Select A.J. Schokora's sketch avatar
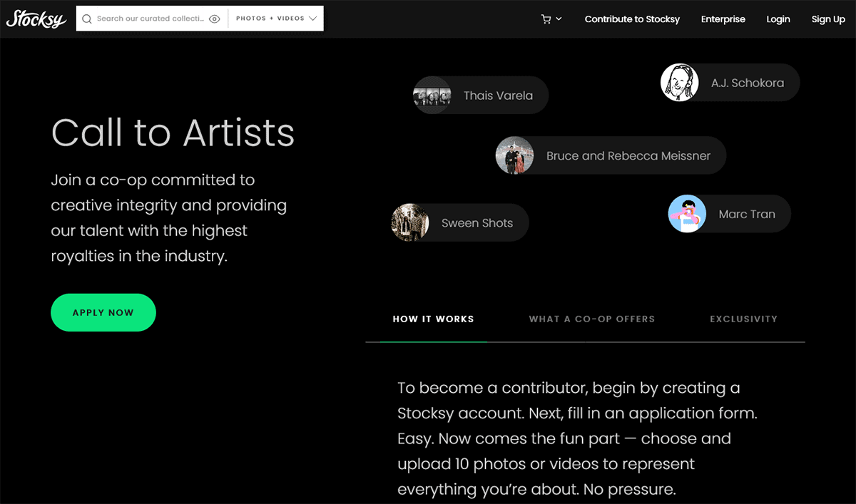The image size is (856, 504). (x=679, y=83)
